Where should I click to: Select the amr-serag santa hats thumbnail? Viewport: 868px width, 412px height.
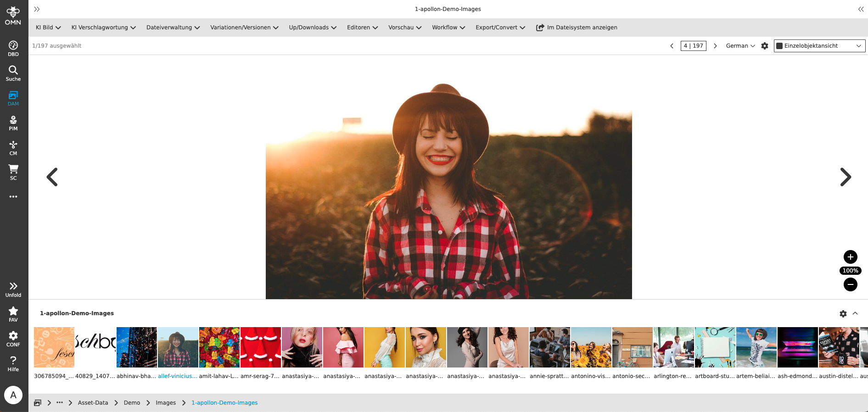click(261, 347)
